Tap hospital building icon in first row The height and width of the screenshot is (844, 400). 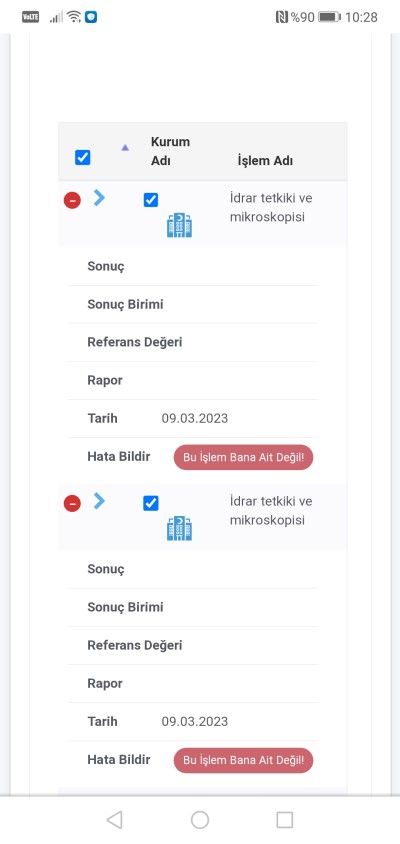coord(179,225)
